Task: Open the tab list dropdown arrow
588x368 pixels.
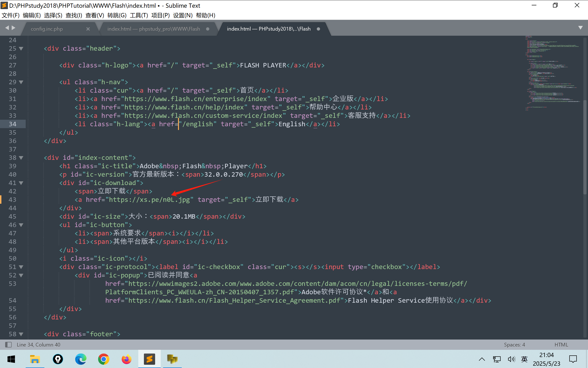Action: (x=581, y=28)
